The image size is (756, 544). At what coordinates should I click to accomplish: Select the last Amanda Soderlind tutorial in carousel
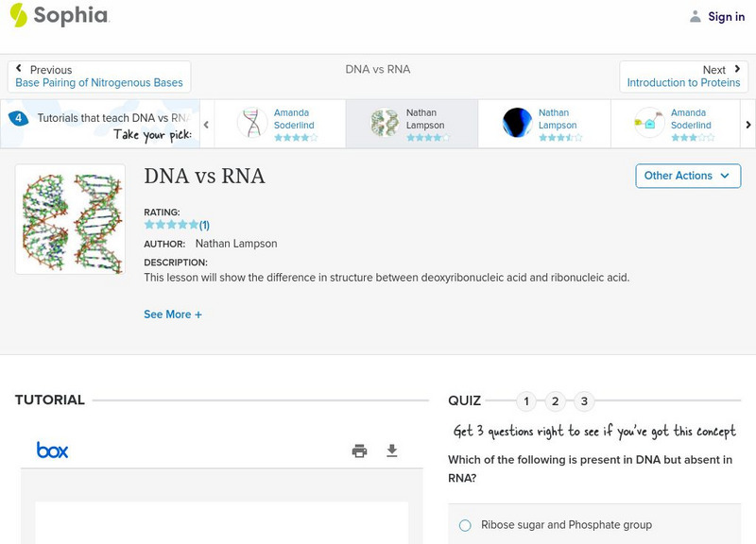[650, 124]
